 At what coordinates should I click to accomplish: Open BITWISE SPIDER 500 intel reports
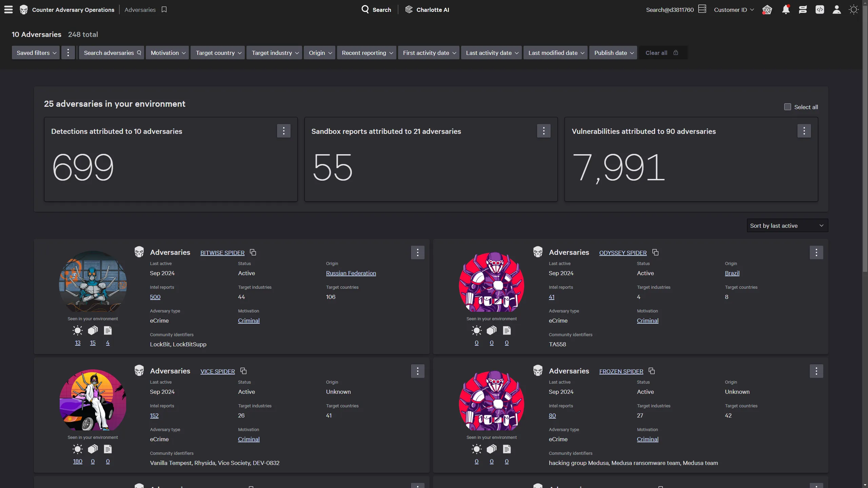(155, 297)
